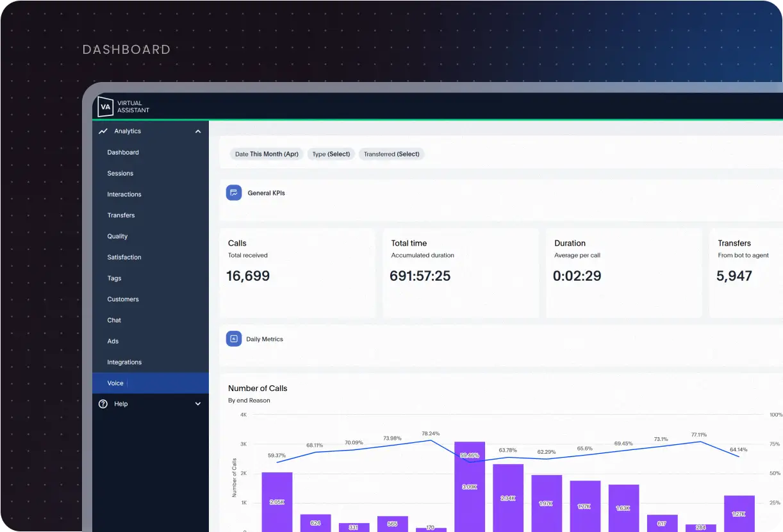Select Interactions in the sidebar
This screenshot has width=783, height=532.
124,194
